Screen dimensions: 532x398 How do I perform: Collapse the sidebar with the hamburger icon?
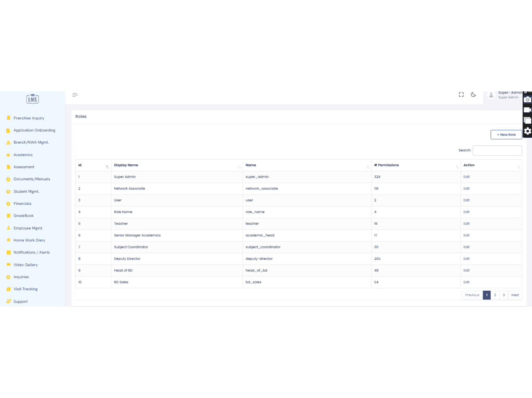[75, 95]
